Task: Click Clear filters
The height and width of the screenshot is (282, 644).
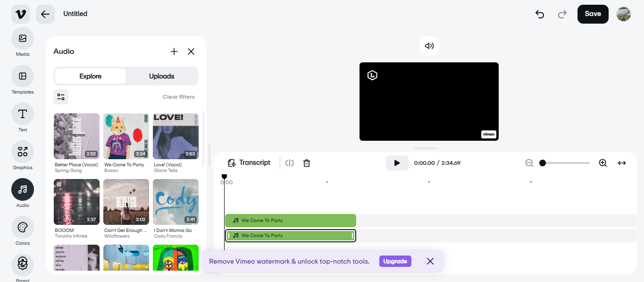Action: tap(179, 97)
